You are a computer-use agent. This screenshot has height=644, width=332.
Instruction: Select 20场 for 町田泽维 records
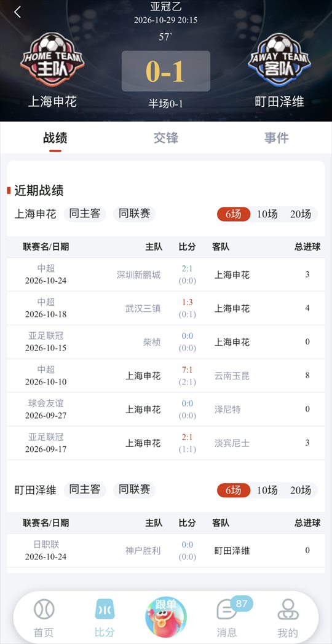(301, 490)
